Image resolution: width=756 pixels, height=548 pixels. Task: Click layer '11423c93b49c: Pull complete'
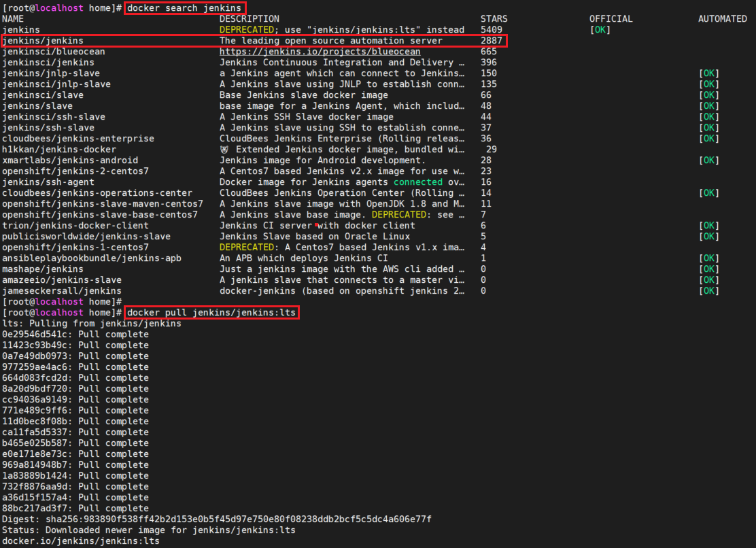(75, 345)
